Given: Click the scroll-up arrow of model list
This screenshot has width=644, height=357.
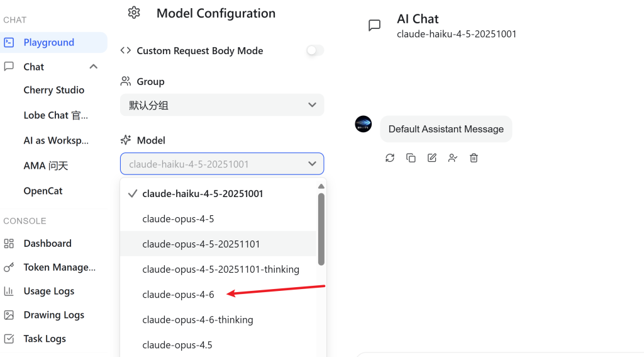Looking at the screenshot, I should (321, 186).
